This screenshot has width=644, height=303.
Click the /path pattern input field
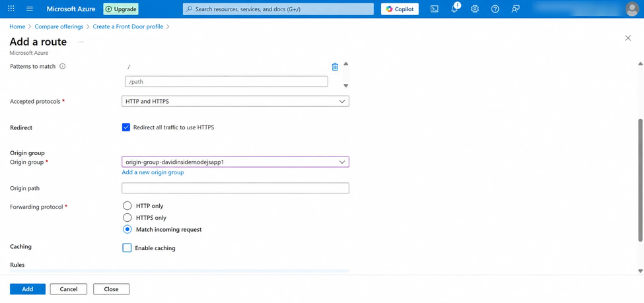click(227, 82)
